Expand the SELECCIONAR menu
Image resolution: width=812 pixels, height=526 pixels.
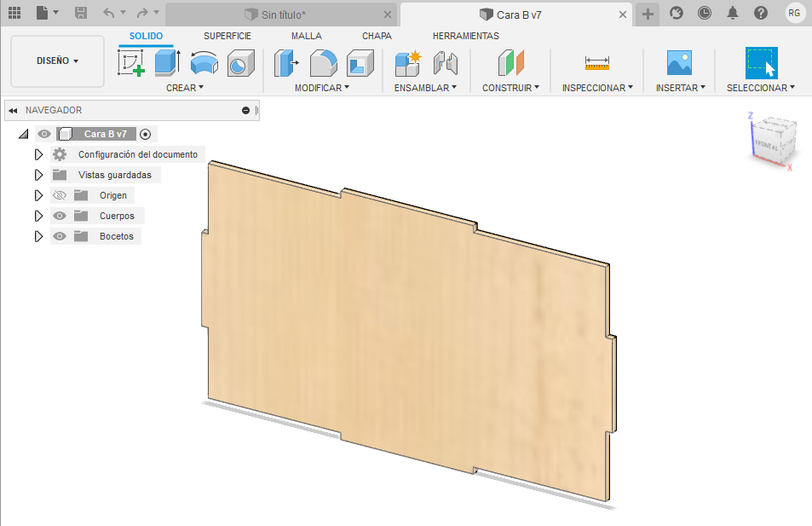click(761, 88)
